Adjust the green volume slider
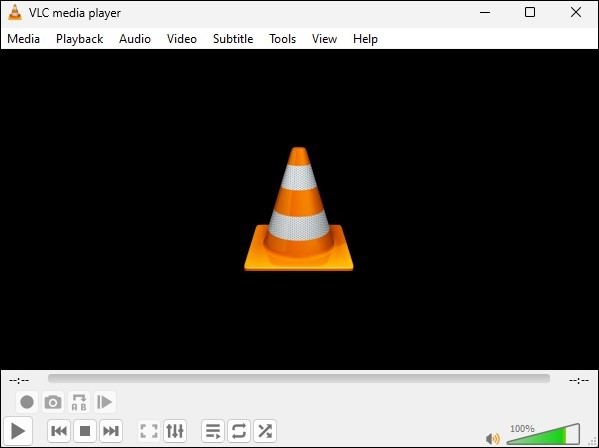The width and height of the screenshot is (599, 448). click(543, 434)
